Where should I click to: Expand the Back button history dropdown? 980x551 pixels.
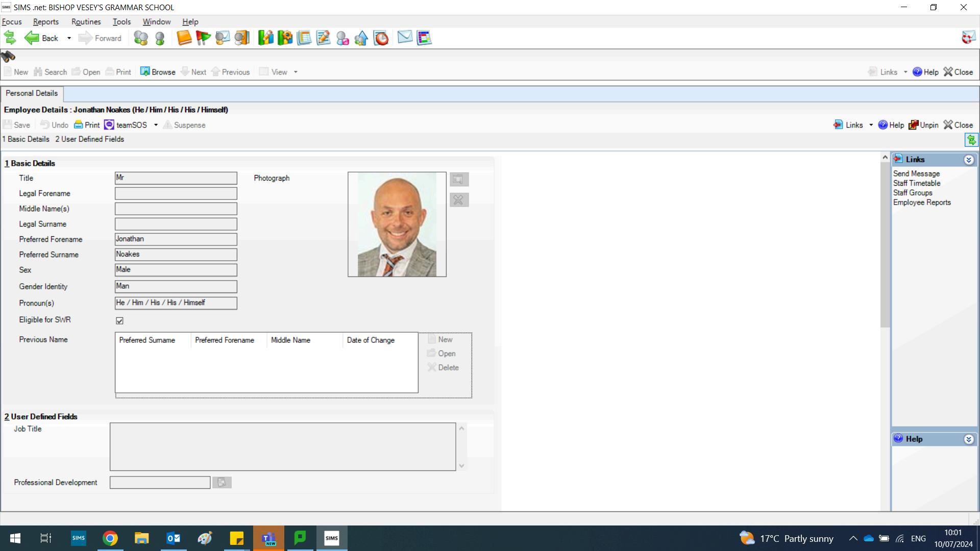click(69, 38)
